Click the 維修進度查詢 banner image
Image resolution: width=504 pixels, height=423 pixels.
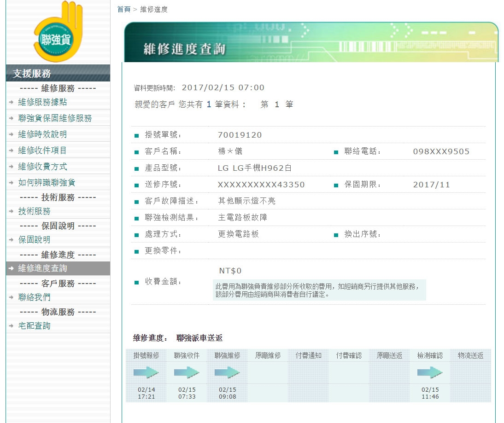tap(311, 42)
